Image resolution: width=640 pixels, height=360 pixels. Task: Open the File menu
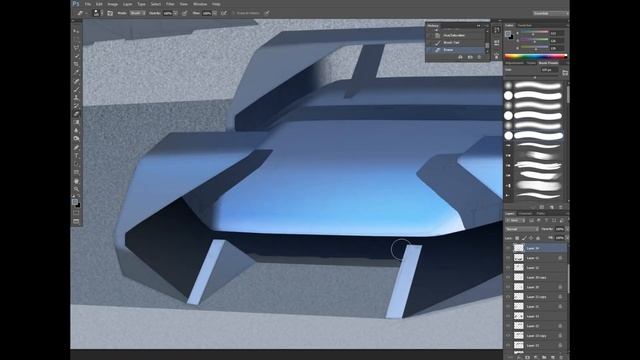coord(88,4)
